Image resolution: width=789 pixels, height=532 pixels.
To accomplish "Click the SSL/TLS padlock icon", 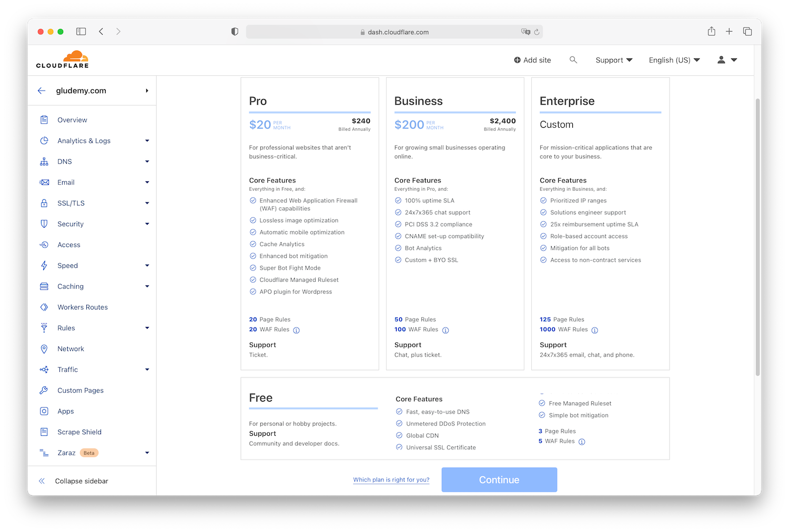I will click(x=44, y=203).
